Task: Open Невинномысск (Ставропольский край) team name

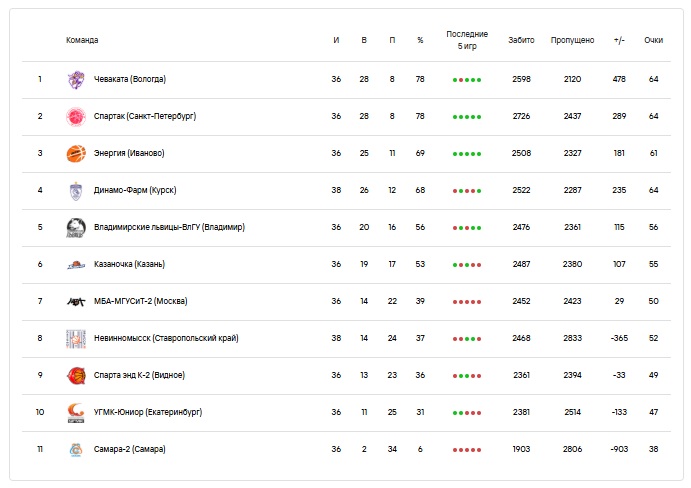Action: (x=166, y=339)
